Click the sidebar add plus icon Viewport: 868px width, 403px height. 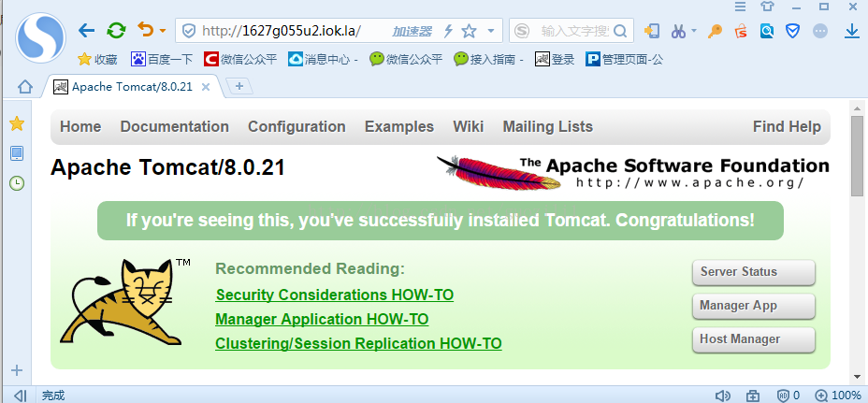click(x=17, y=370)
